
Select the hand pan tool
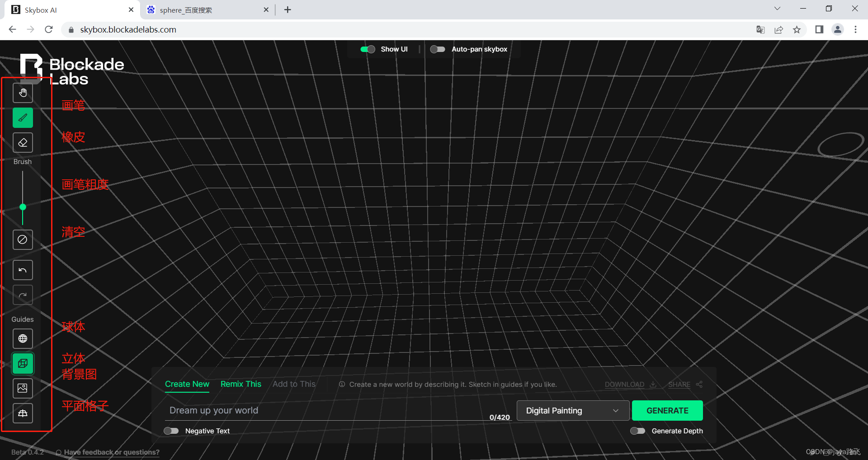(23, 93)
